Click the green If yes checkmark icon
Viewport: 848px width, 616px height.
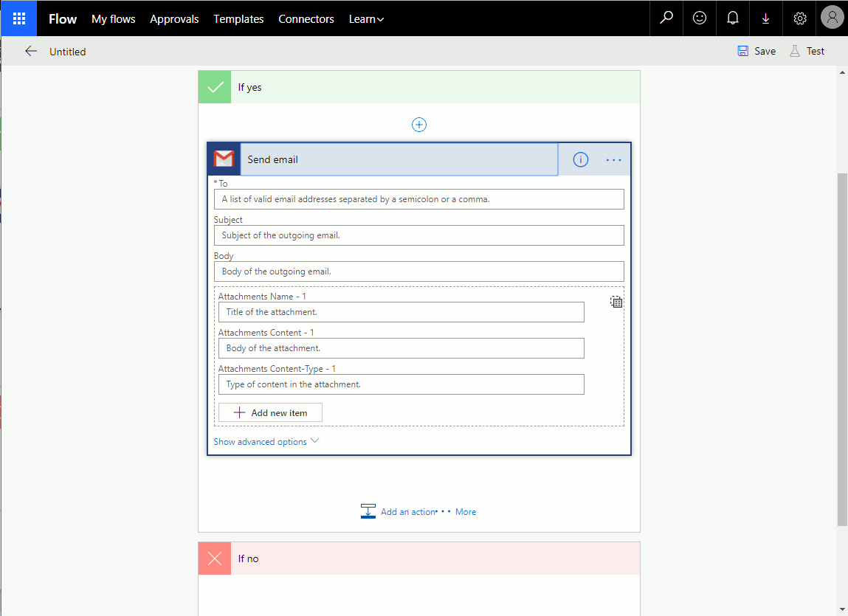pyautogui.click(x=215, y=87)
